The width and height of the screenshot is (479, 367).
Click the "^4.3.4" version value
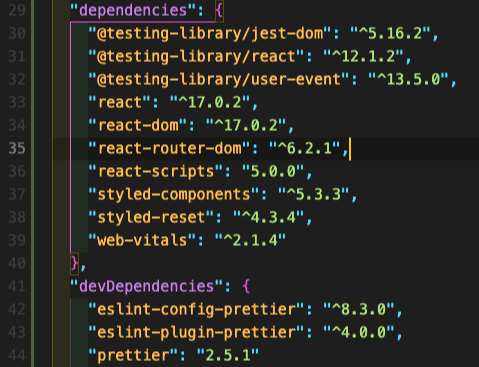click(x=269, y=217)
